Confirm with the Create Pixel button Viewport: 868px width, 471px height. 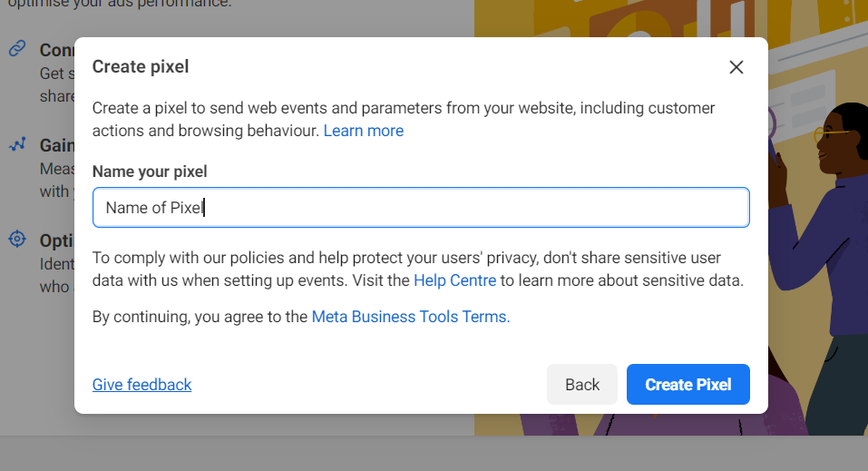(x=688, y=385)
